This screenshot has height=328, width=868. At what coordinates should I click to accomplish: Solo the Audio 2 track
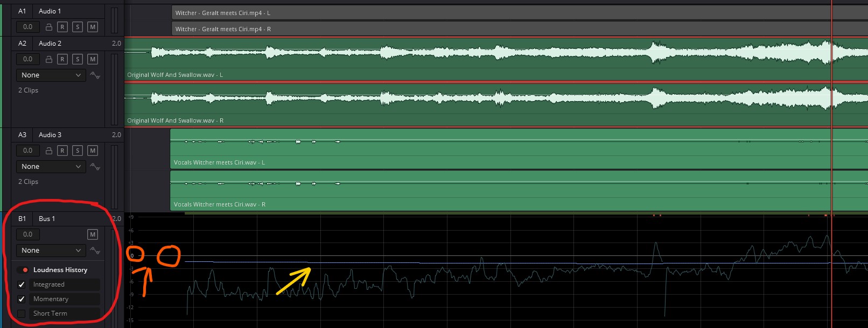click(78, 59)
